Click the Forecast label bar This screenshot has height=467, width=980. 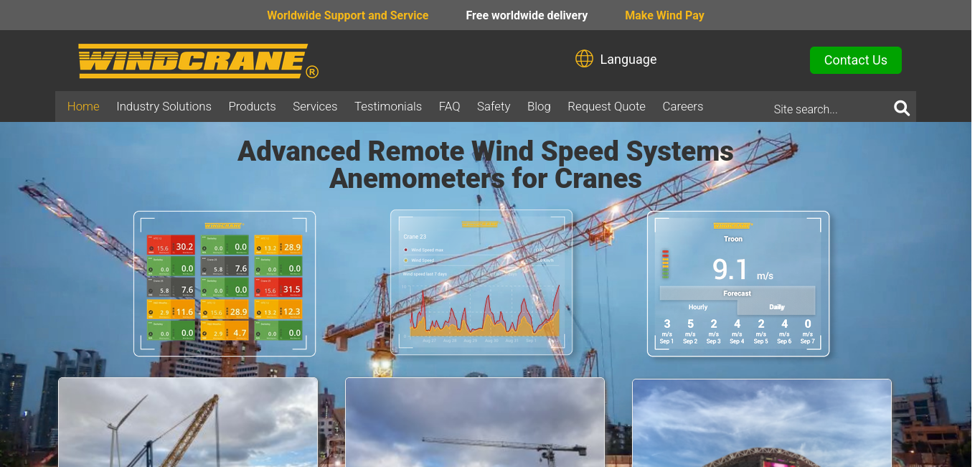coord(738,293)
